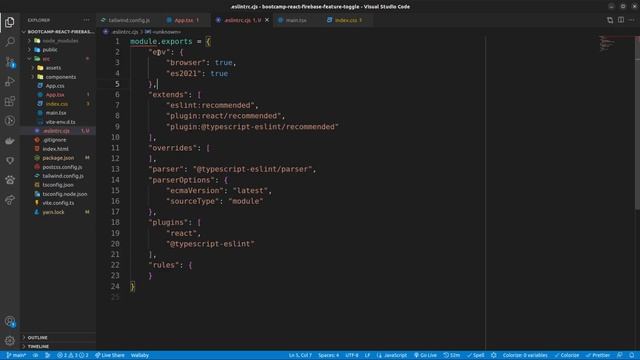Go to line via Ln 5, Col 7

coord(300,355)
